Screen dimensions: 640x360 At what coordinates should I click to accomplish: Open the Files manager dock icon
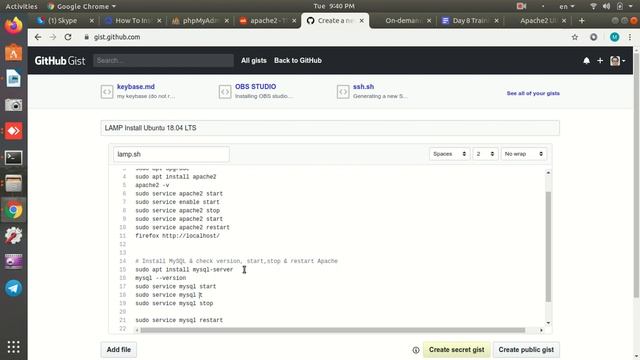point(13,184)
